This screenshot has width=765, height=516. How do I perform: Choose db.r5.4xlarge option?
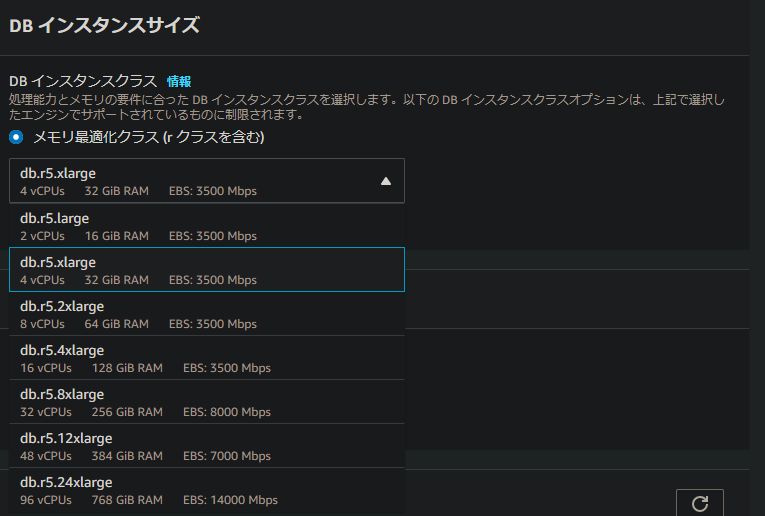click(207, 357)
